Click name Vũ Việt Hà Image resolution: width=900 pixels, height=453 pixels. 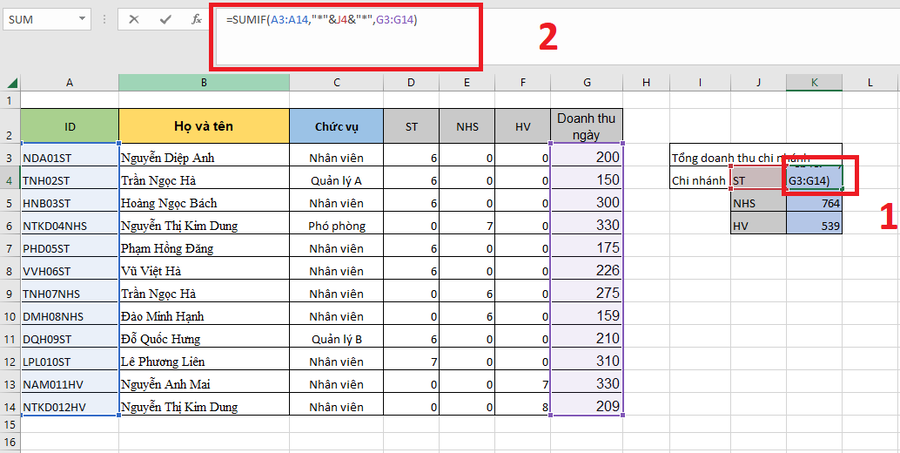pos(152,271)
